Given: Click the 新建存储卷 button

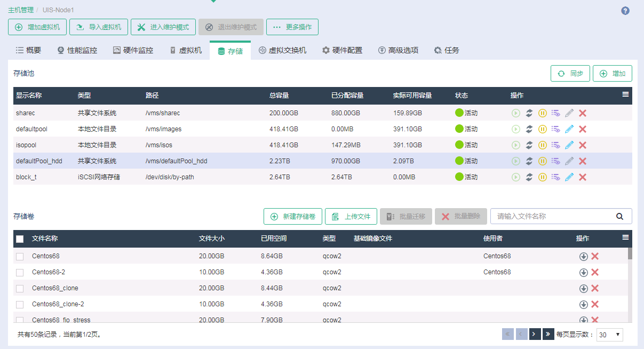Looking at the screenshot, I should pos(293,216).
